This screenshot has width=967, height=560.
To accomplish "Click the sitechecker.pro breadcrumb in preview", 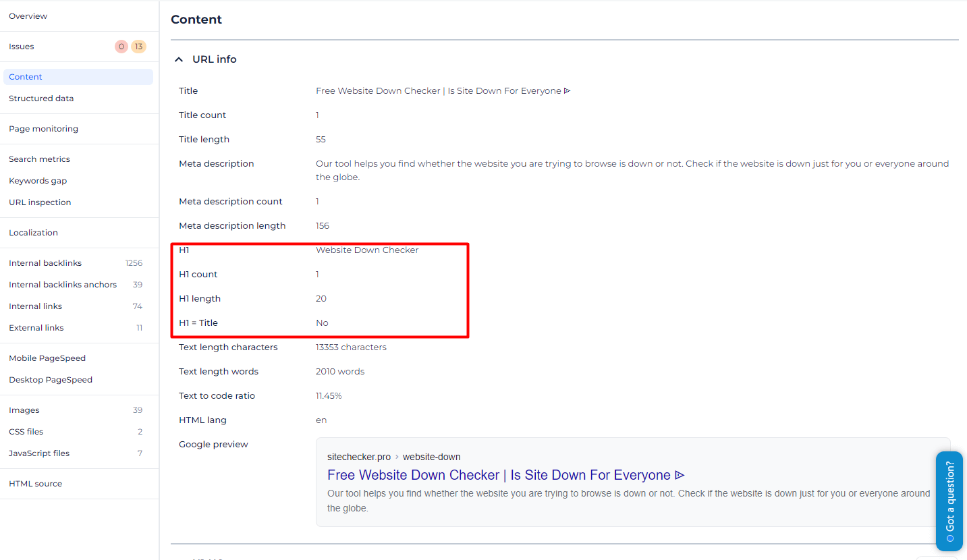I will [x=359, y=457].
